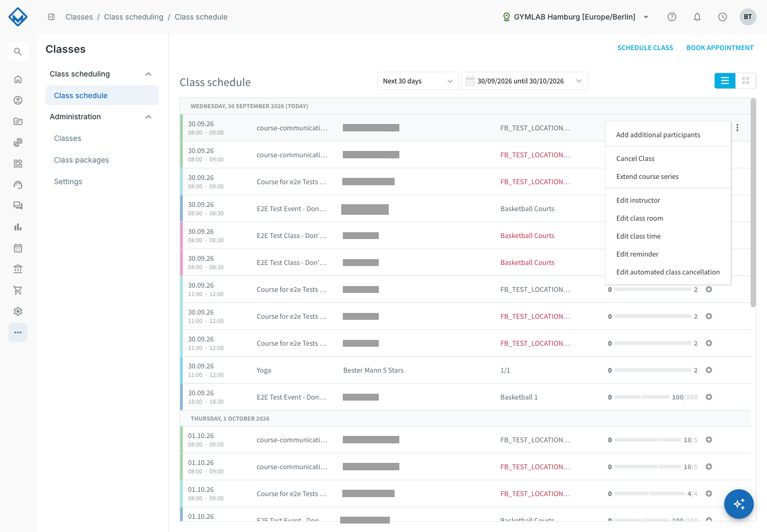This screenshot has height=532, width=767.
Task: Click the clock history icon
Action: coord(723,17)
